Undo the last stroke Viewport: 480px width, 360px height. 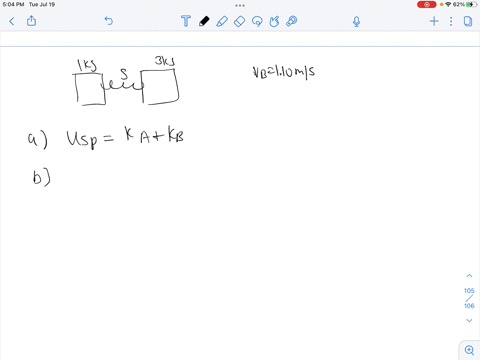click(109, 21)
